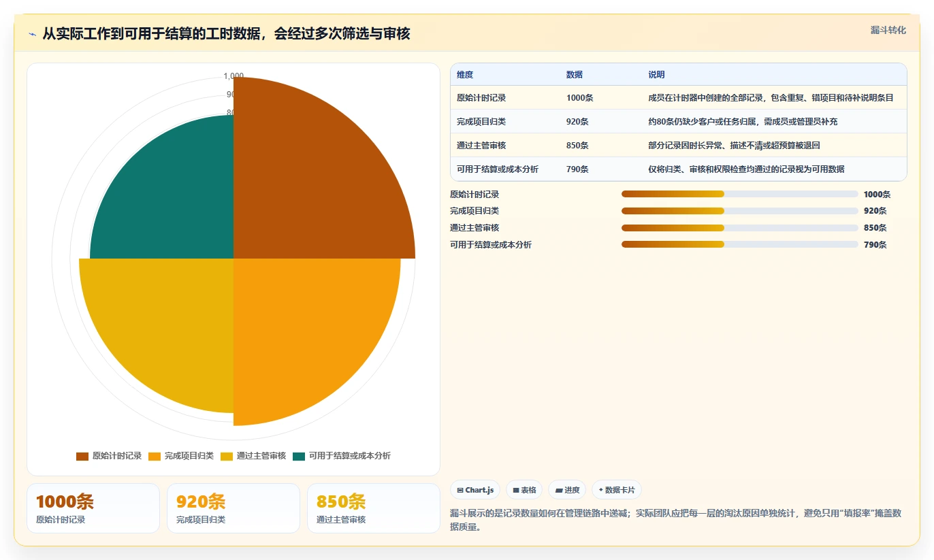Click the 850条 value beside the progress bar
The image size is (934, 560).
point(875,228)
